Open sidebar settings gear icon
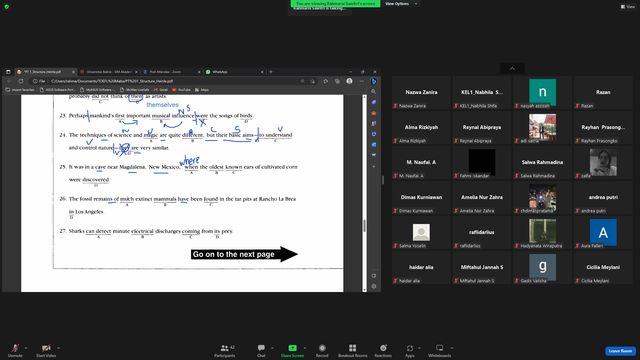The height and width of the screenshot is (360, 640). (x=374, y=287)
